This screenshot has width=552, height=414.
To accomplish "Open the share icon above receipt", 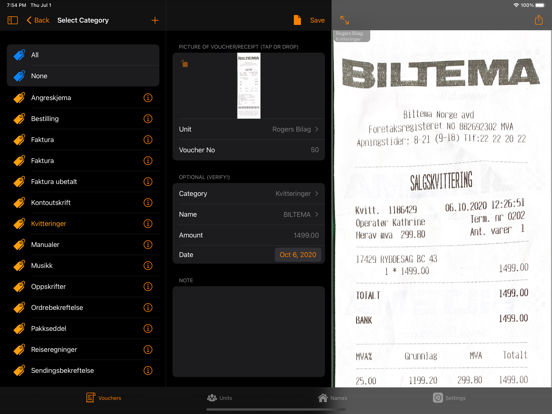I will click(x=539, y=20).
